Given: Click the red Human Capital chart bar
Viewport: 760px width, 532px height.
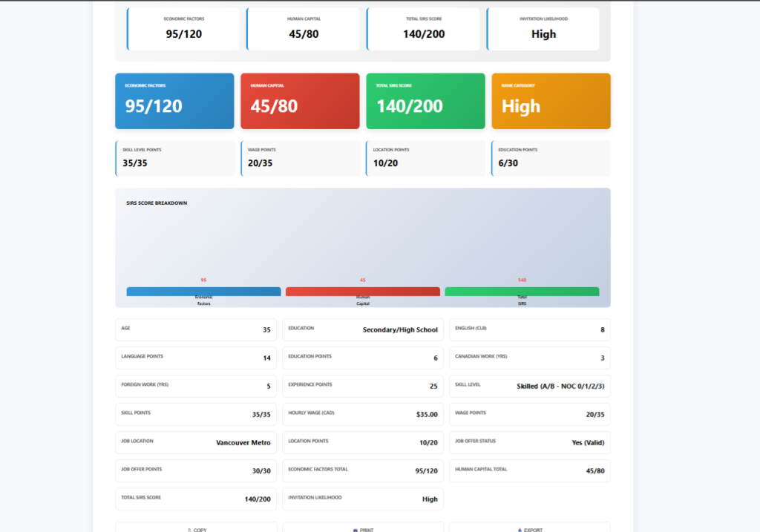Looking at the screenshot, I should (x=362, y=291).
